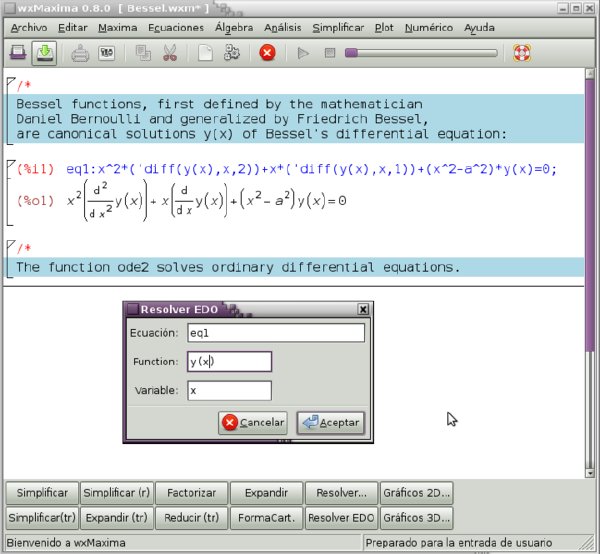Click the Print toolbar icon
Viewport: 600px width, 554px height.
80,53
